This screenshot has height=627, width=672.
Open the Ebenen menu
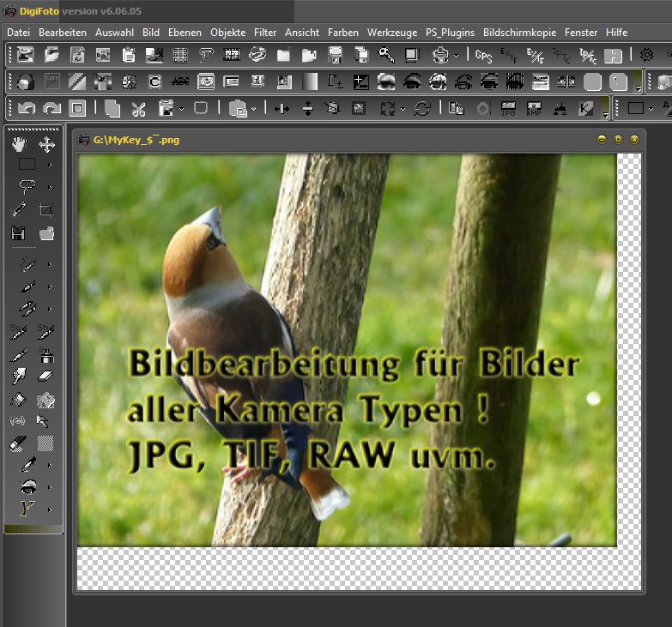coord(185,33)
